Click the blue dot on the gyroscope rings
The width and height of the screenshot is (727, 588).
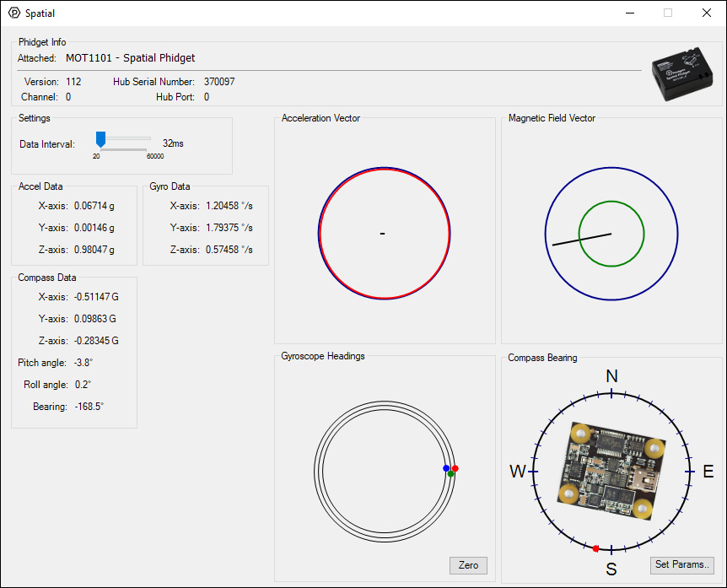(446, 468)
